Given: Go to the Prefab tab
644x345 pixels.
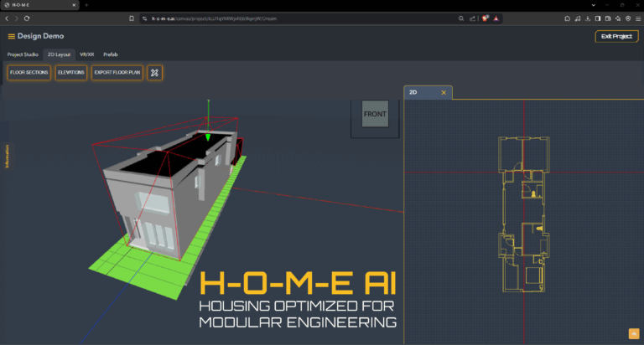Looking at the screenshot, I should (x=111, y=54).
